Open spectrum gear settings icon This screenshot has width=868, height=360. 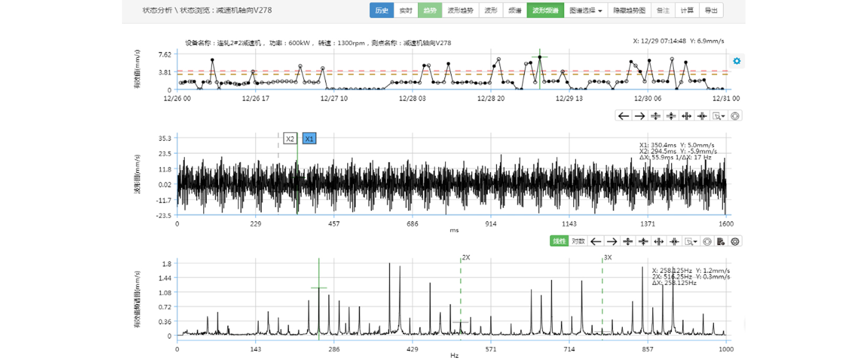click(735, 242)
